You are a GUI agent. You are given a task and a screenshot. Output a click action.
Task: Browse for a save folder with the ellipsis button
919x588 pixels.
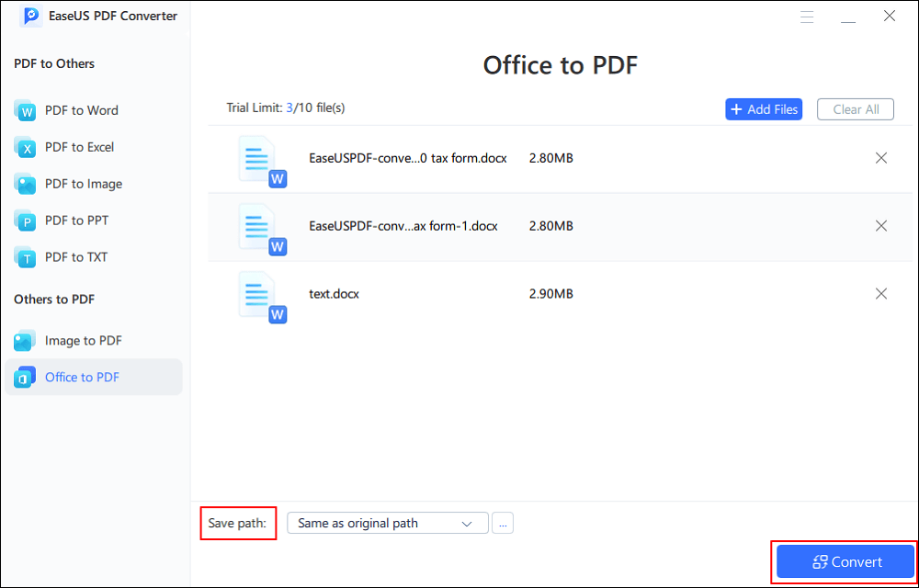click(502, 522)
